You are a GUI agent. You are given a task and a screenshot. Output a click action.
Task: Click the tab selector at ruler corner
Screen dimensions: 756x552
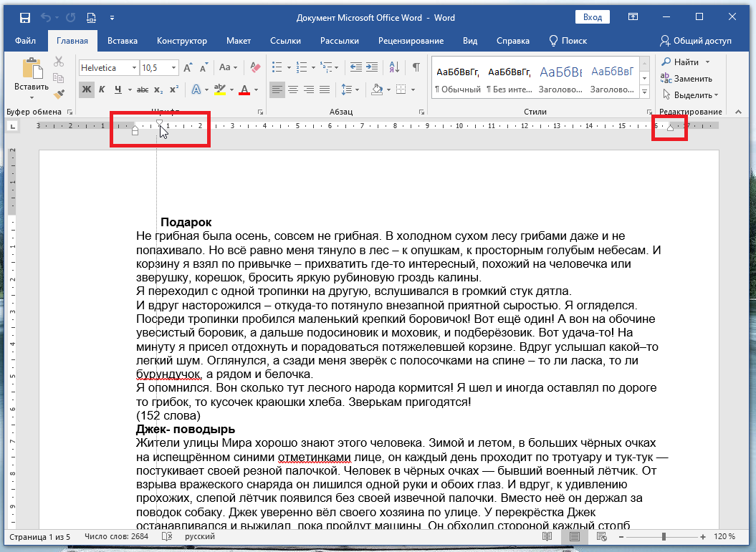pos(12,126)
